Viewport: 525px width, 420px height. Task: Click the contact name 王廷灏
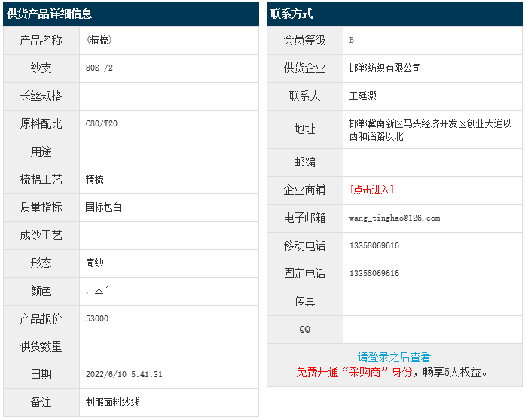363,96
